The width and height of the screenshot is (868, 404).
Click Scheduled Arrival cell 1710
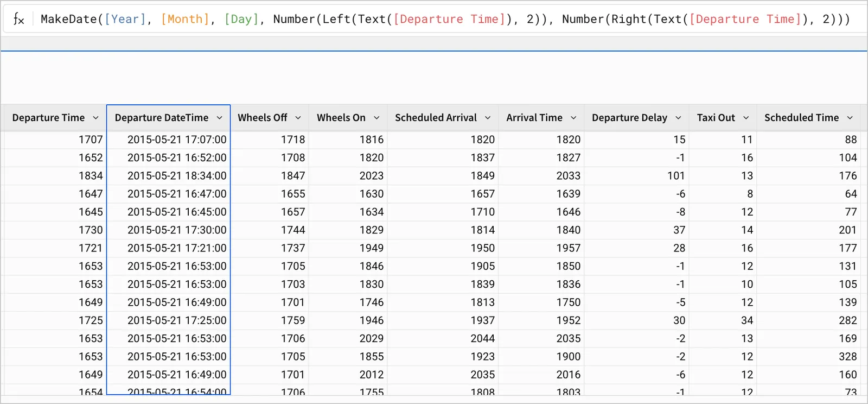443,212
